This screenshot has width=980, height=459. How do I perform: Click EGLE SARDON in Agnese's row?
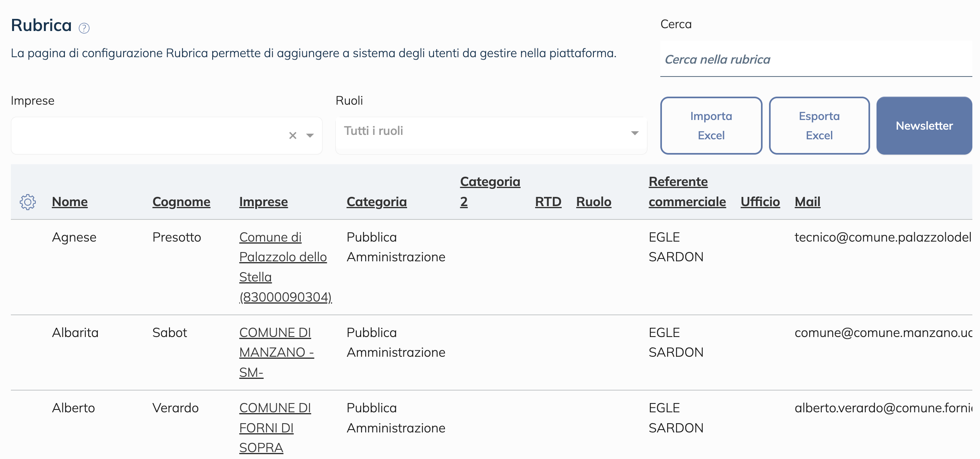(676, 247)
